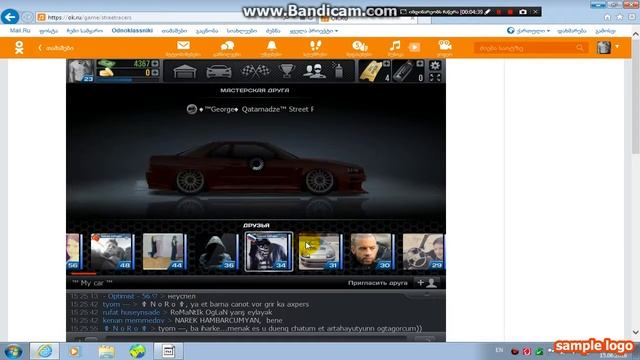This screenshot has width=640, height=360.
Task: Click chat username kenan memmedov
Action: tap(133, 320)
